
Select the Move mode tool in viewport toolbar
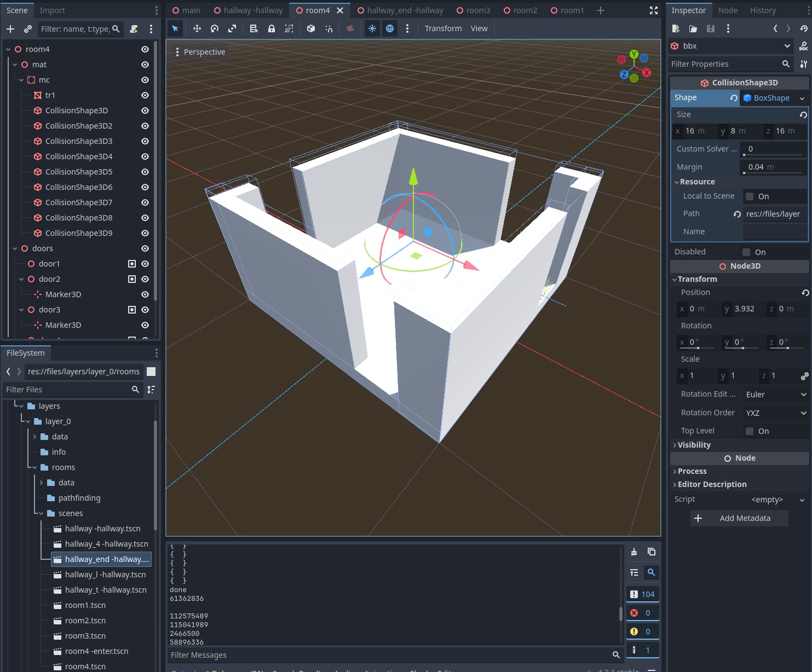pyautogui.click(x=197, y=28)
